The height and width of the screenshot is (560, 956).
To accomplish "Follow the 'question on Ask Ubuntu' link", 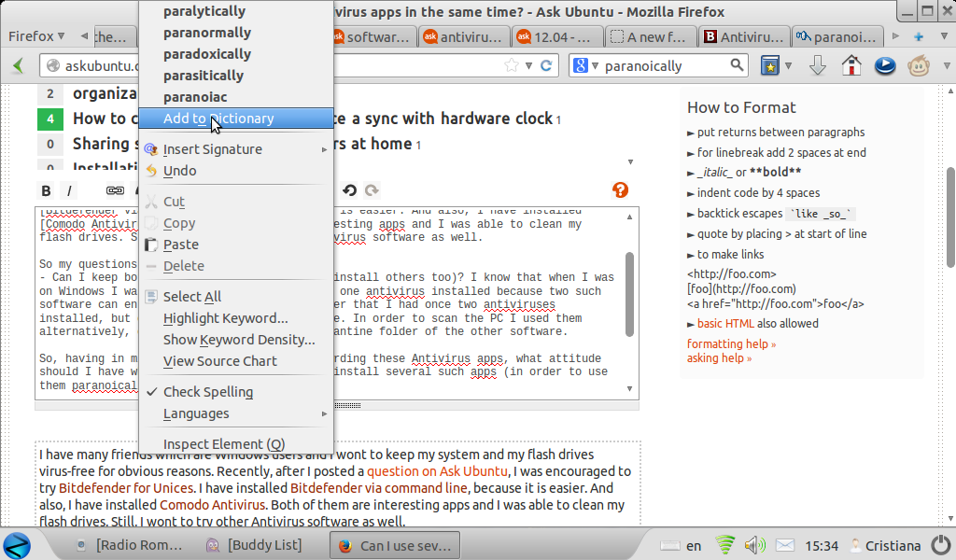I will [437, 471].
